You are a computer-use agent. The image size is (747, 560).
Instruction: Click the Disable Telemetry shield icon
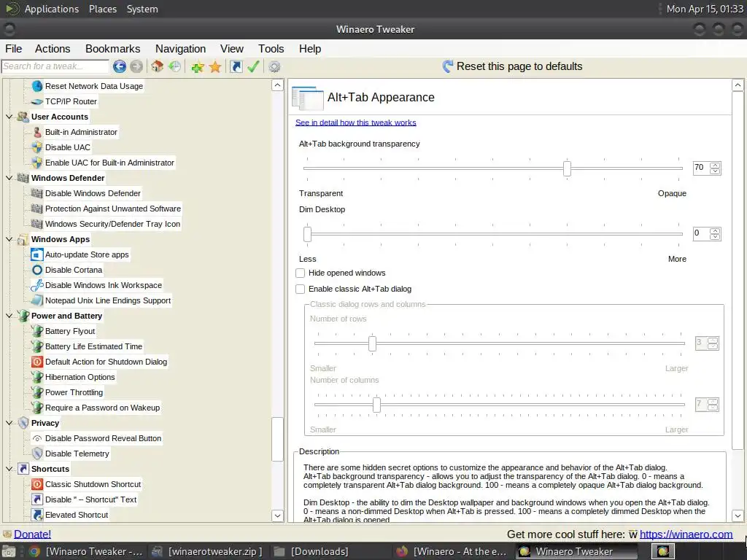[x=37, y=454]
